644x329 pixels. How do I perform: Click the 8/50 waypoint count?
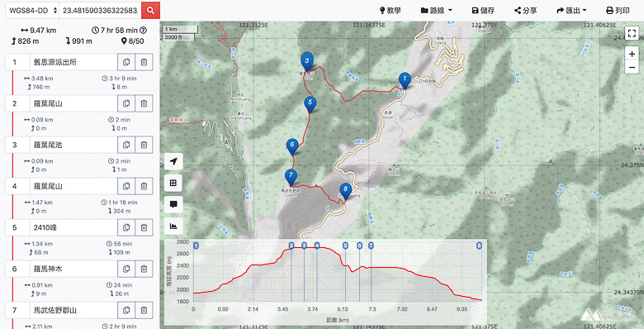pos(136,41)
